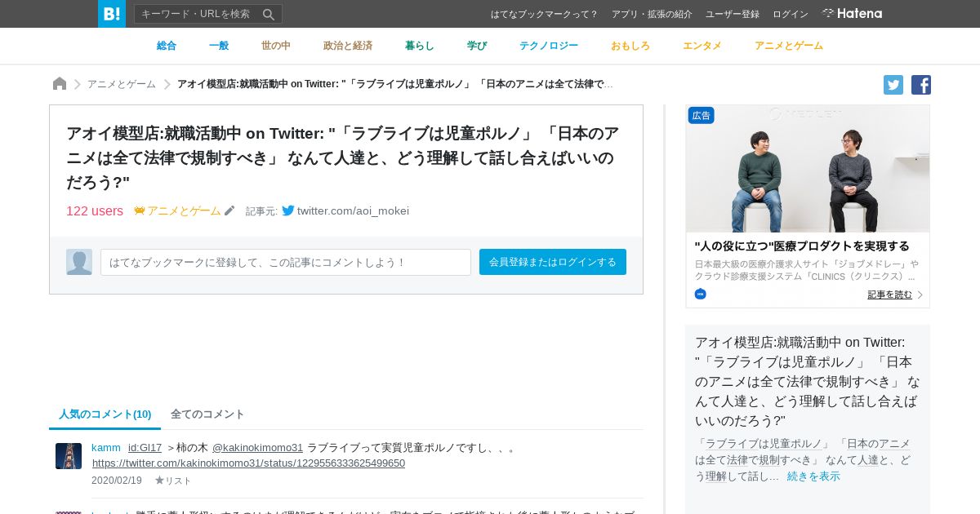Click the article title breadcrumb text
The image size is (980, 514).
coord(395,84)
